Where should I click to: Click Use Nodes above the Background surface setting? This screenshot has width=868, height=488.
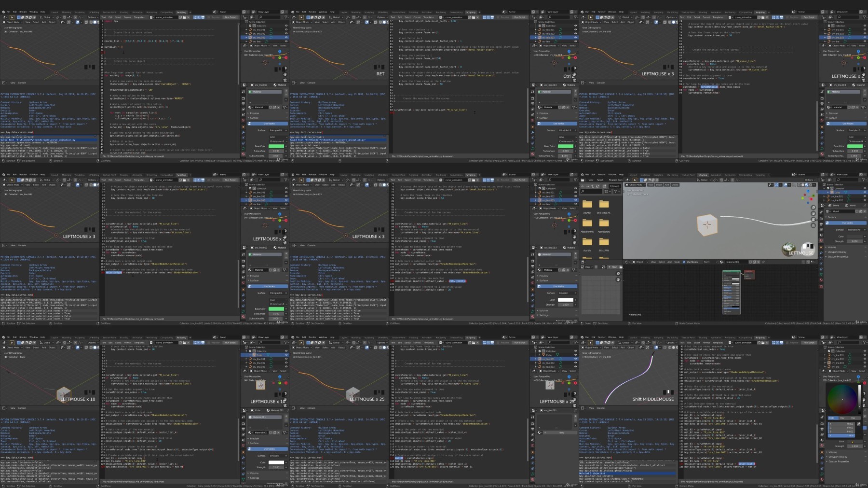(x=846, y=223)
